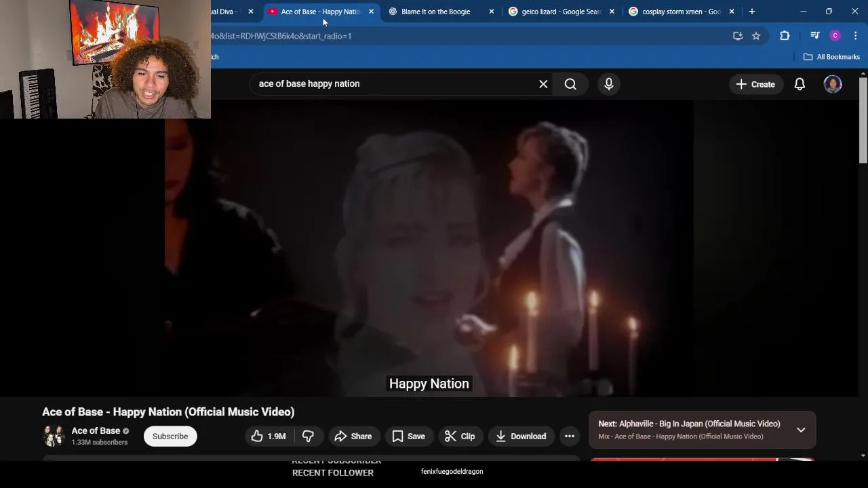The image size is (868, 488).
Task: Click the fenixfuegodeldragon follower name
Action: coord(452,472)
